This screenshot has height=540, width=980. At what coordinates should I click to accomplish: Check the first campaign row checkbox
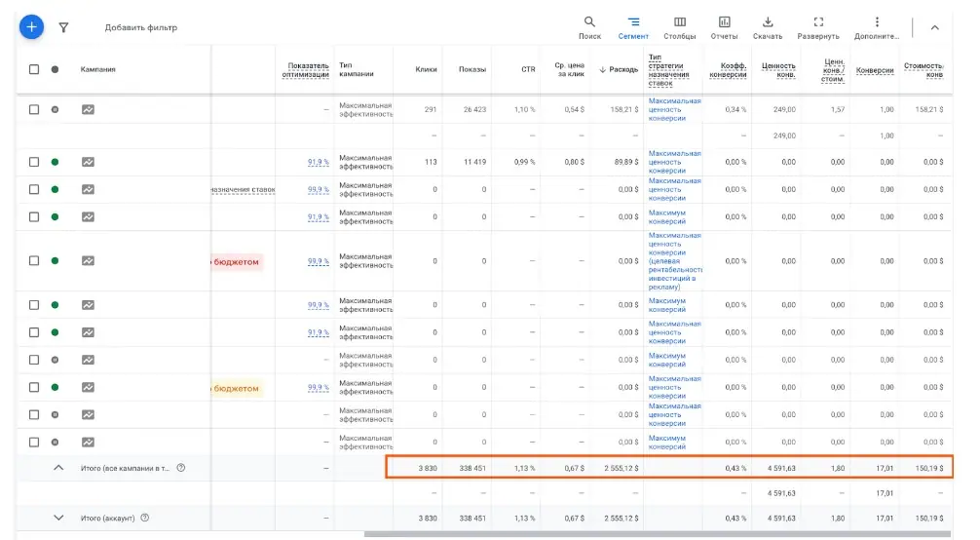[x=34, y=109]
